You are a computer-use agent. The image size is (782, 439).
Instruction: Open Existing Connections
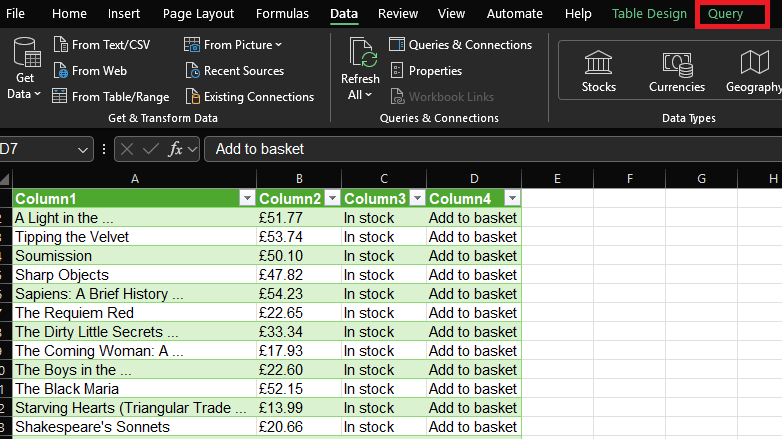pos(250,97)
